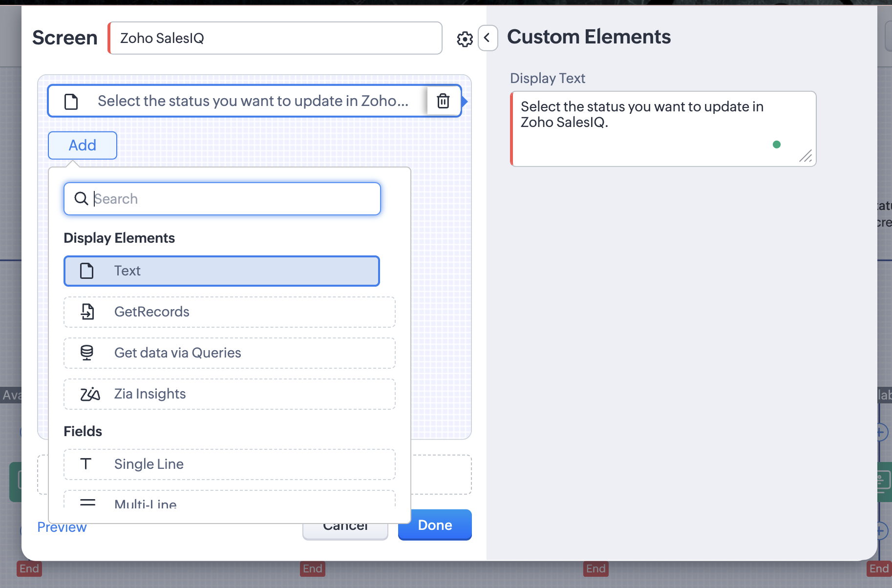Click the search magnifier icon
This screenshot has width=892, height=588.
coord(81,199)
